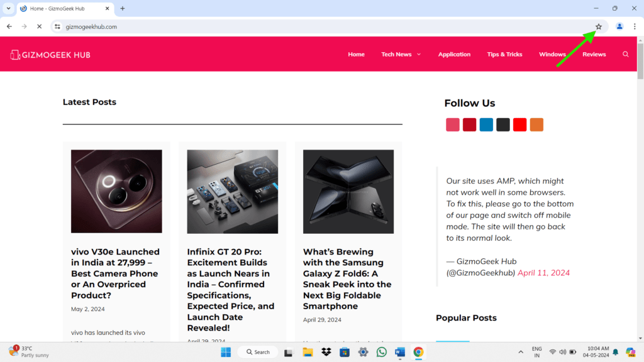Open Task View from the taskbar

pyautogui.click(x=288, y=352)
